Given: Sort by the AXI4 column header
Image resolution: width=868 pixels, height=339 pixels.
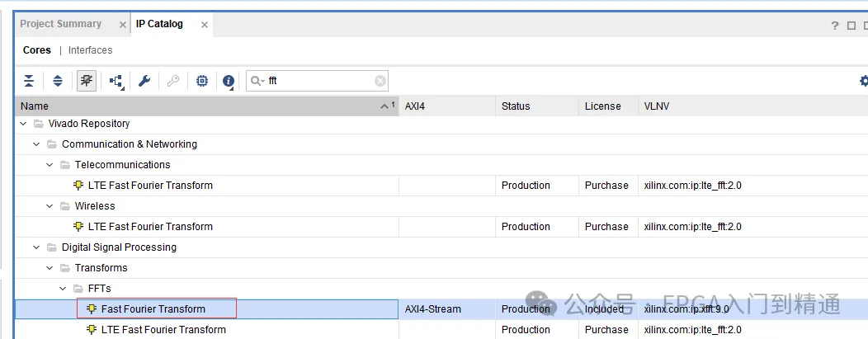Looking at the screenshot, I should [447, 106].
